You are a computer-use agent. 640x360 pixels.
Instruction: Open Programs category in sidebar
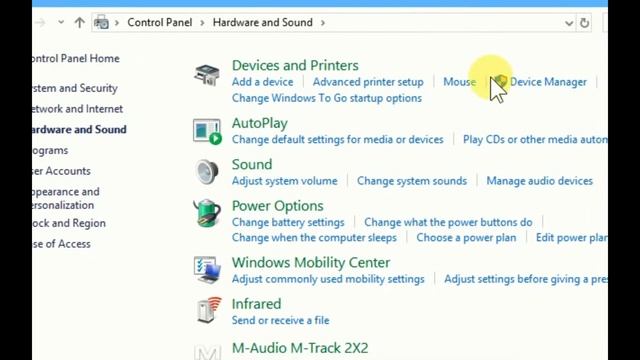(50, 151)
